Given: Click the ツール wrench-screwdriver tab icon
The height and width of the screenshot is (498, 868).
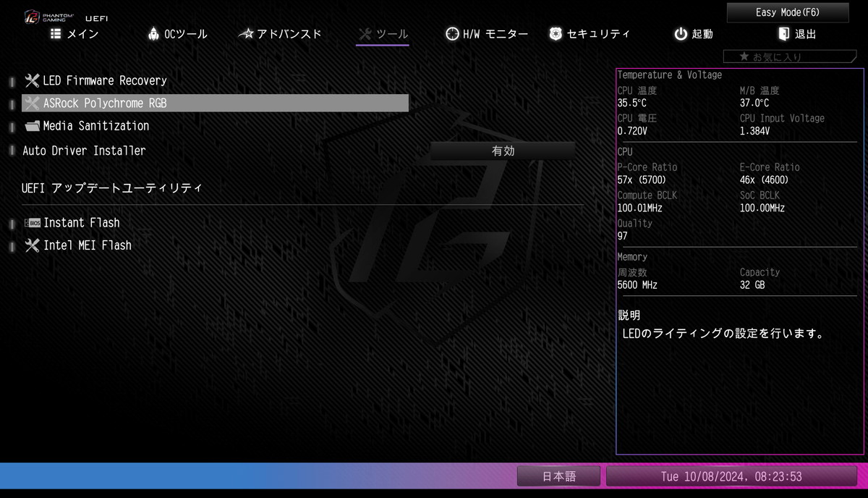Looking at the screenshot, I should pyautogui.click(x=365, y=34).
